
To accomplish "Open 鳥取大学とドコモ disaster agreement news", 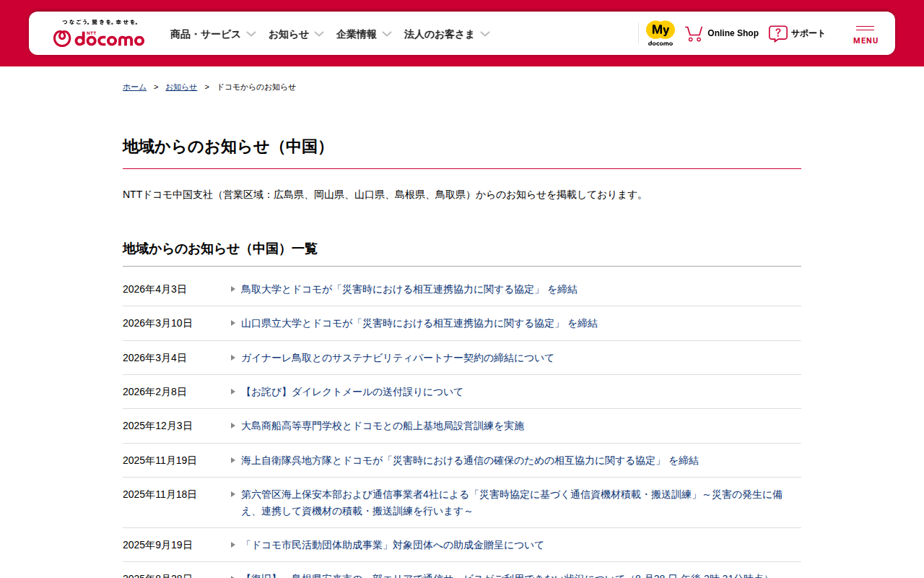I will (409, 289).
